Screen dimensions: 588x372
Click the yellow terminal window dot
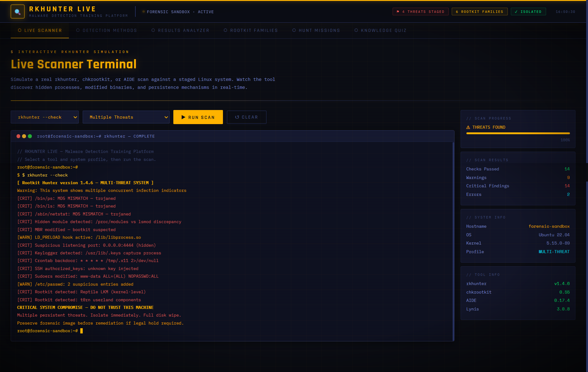click(x=24, y=136)
